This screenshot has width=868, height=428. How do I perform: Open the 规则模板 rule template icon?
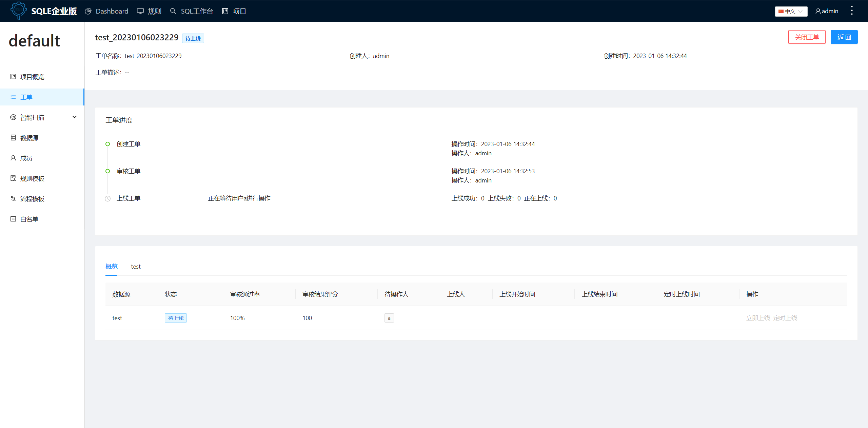pyautogui.click(x=13, y=178)
